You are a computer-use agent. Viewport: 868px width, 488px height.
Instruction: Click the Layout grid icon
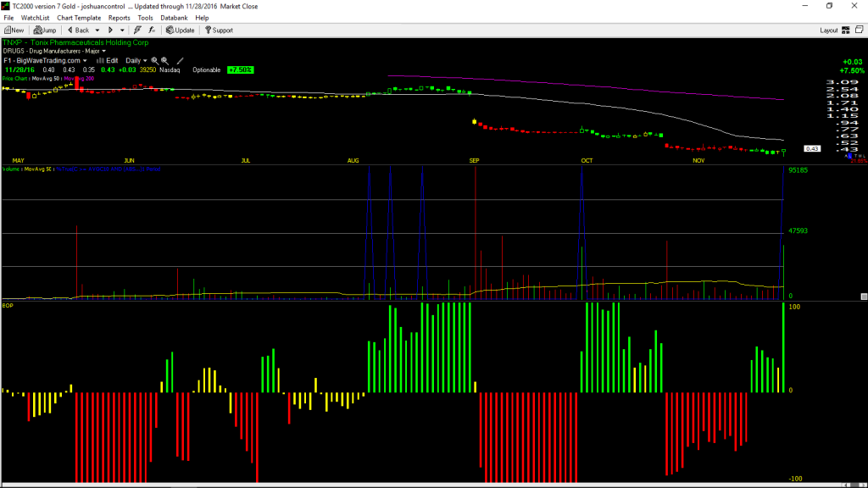tap(846, 30)
